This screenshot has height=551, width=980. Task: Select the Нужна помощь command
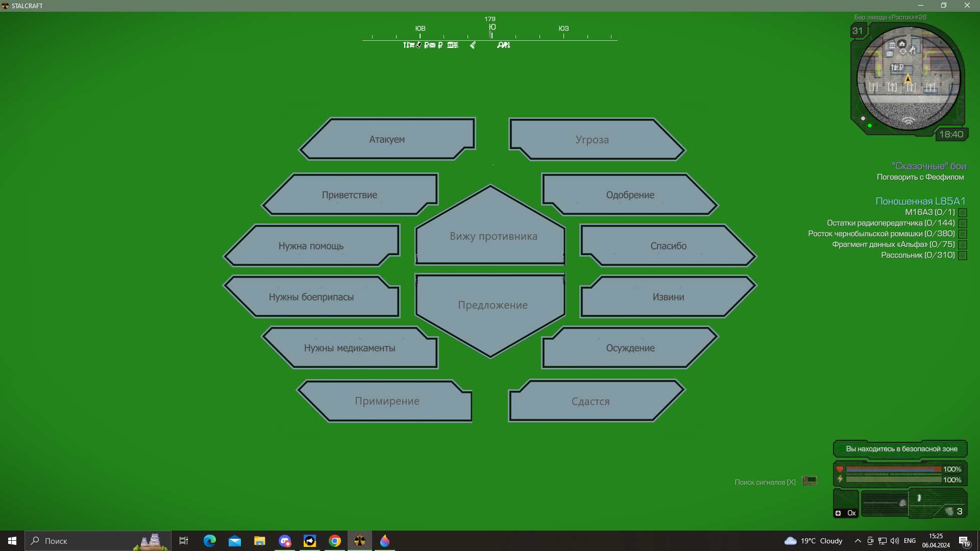(311, 246)
